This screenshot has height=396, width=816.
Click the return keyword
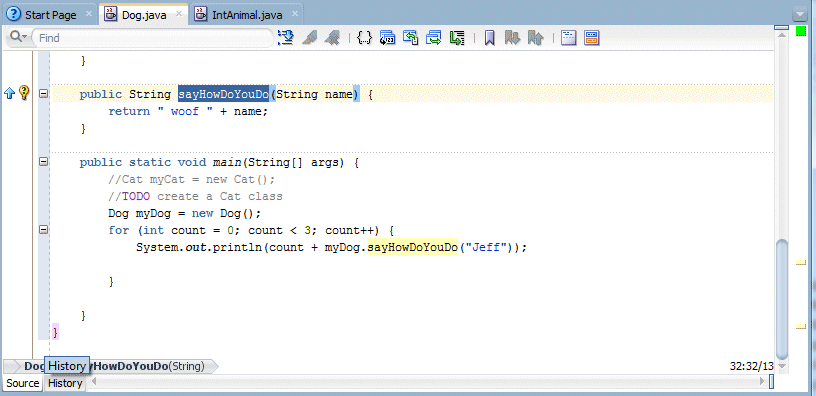129,111
